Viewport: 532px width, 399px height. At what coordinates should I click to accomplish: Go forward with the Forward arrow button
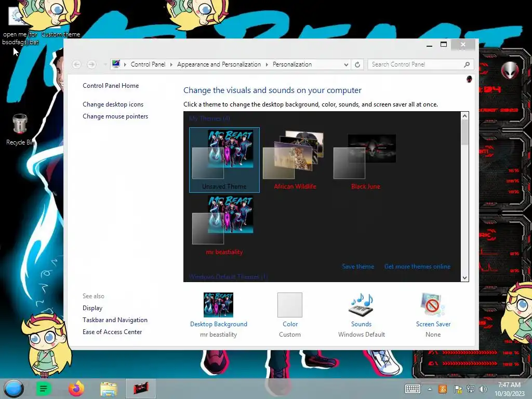[x=91, y=64]
